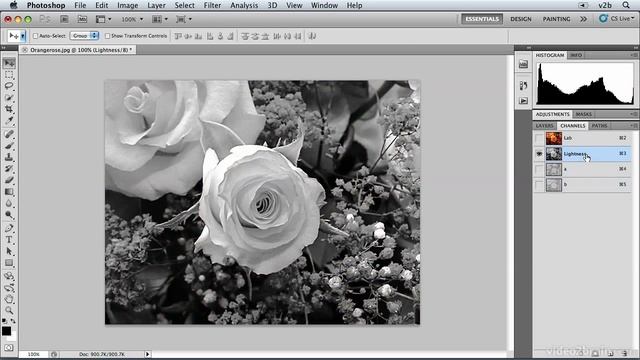Open the collapsed History panel icon
Screen dimensions: 640x360
523,85
